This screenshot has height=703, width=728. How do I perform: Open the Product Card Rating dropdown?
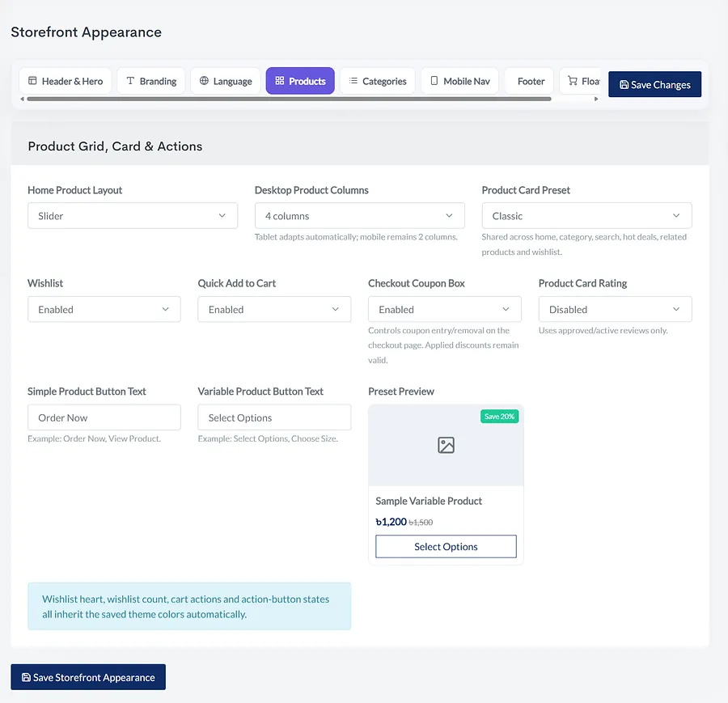pos(616,309)
